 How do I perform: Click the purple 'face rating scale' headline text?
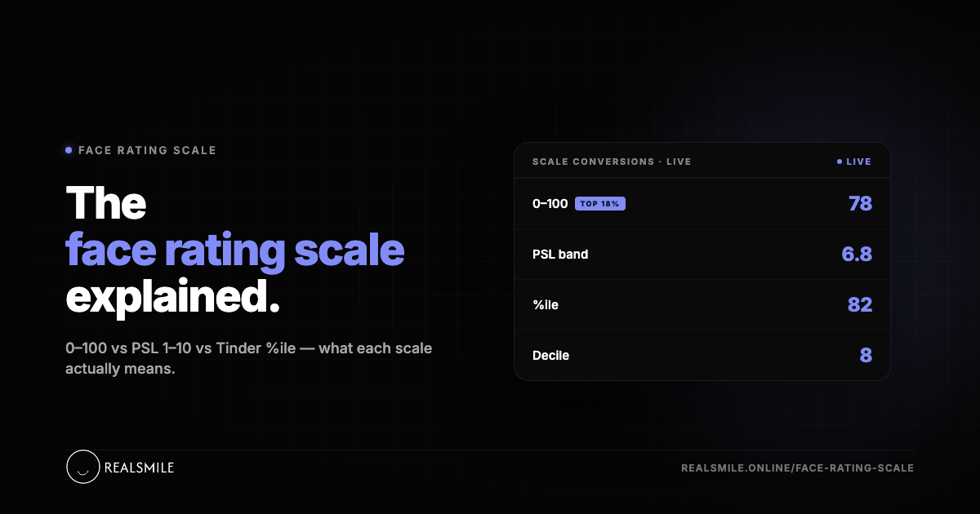[235, 249]
